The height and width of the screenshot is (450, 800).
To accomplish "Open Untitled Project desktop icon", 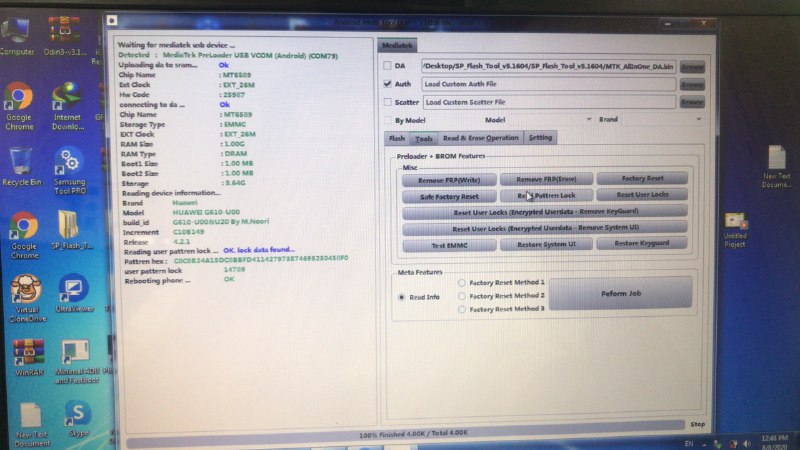I will pos(735,230).
